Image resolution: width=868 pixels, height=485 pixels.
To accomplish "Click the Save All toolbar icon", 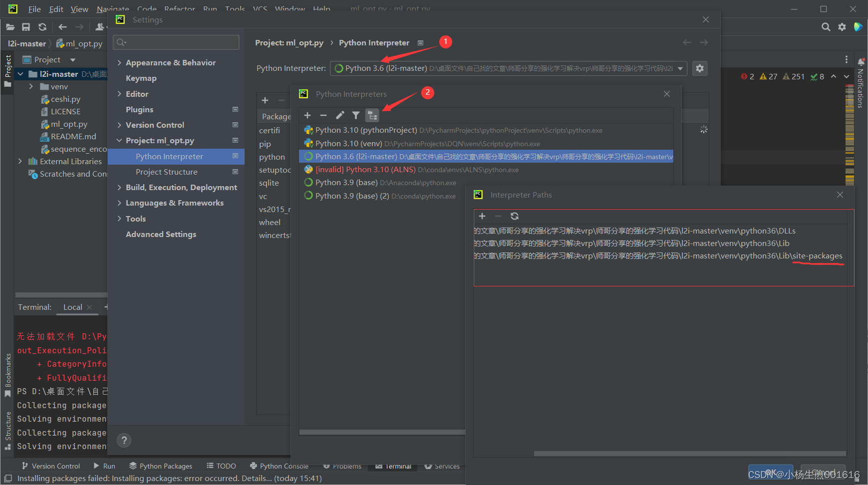I will 26,27.
